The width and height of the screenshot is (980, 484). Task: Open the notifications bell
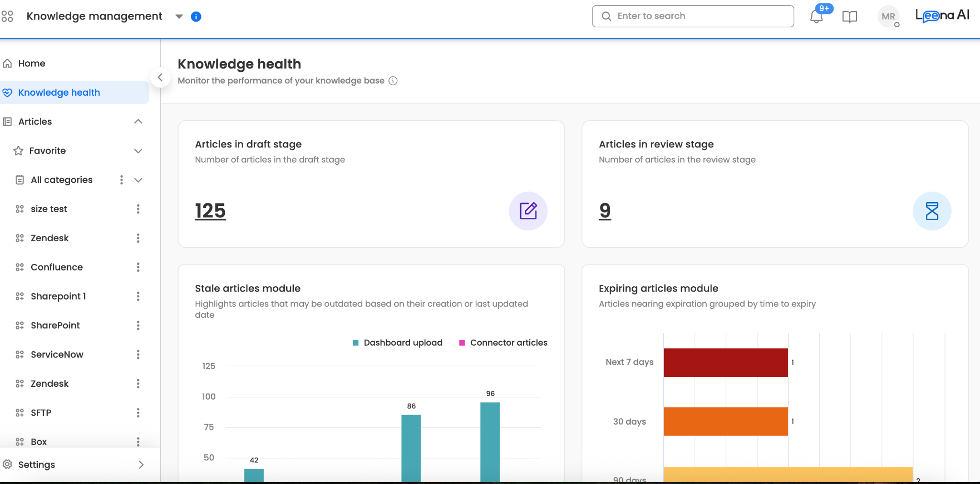[816, 17]
